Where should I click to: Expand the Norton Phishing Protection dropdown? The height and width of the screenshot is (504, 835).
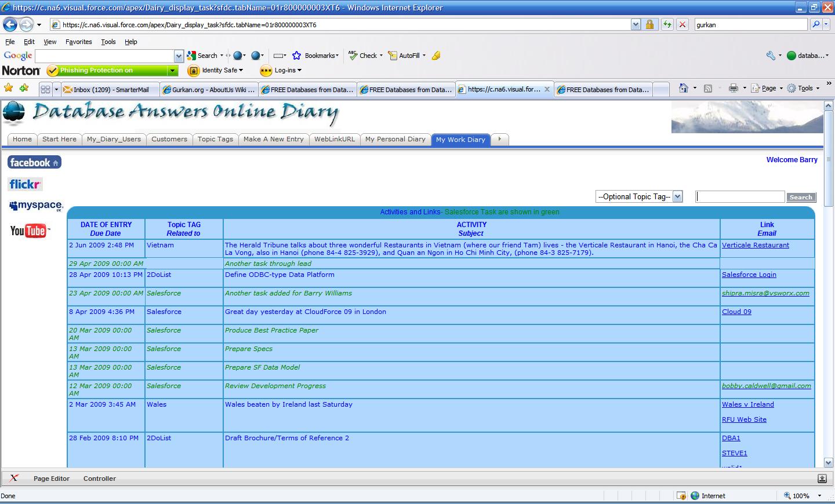[x=172, y=71]
